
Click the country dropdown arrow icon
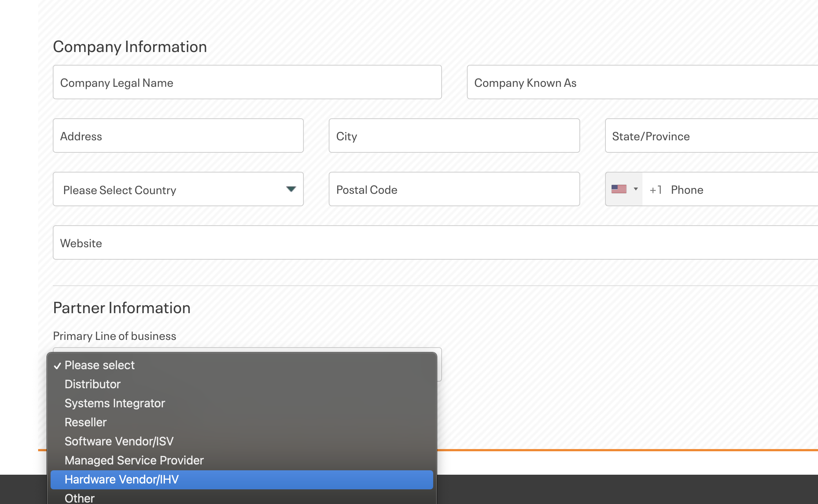coord(291,189)
